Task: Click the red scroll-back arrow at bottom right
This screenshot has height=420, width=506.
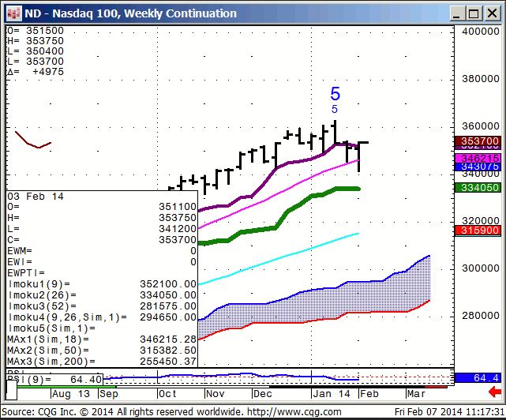Action: tap(495, 392)
